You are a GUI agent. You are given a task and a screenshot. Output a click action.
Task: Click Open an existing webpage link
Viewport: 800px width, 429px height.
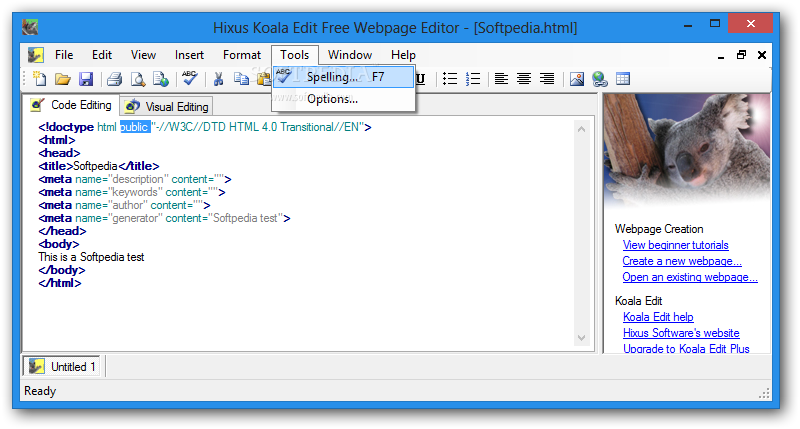690,277
